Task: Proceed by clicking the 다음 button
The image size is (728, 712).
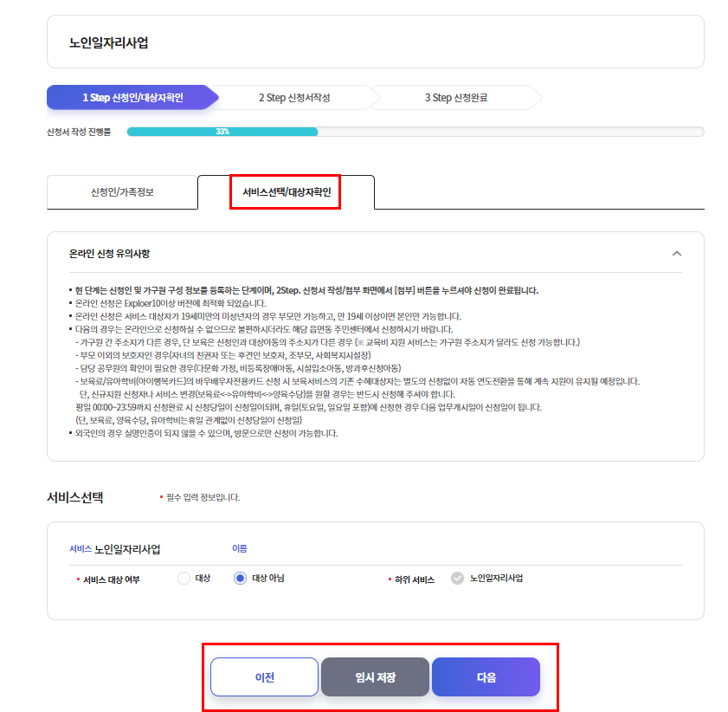Action: click(486, 676)
